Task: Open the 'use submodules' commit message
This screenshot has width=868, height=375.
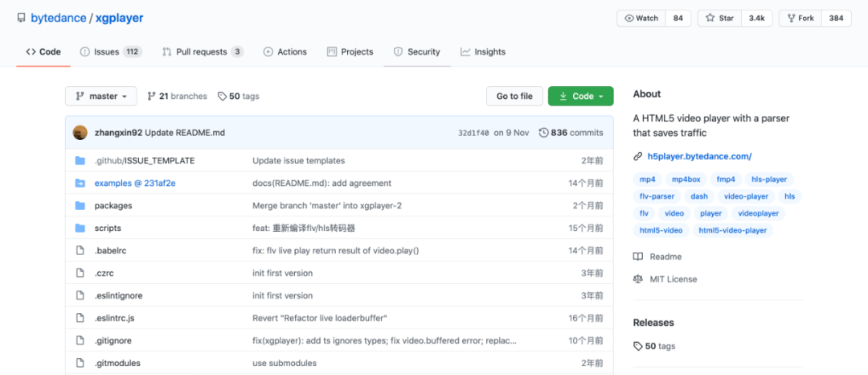Action: pos(285,364)
